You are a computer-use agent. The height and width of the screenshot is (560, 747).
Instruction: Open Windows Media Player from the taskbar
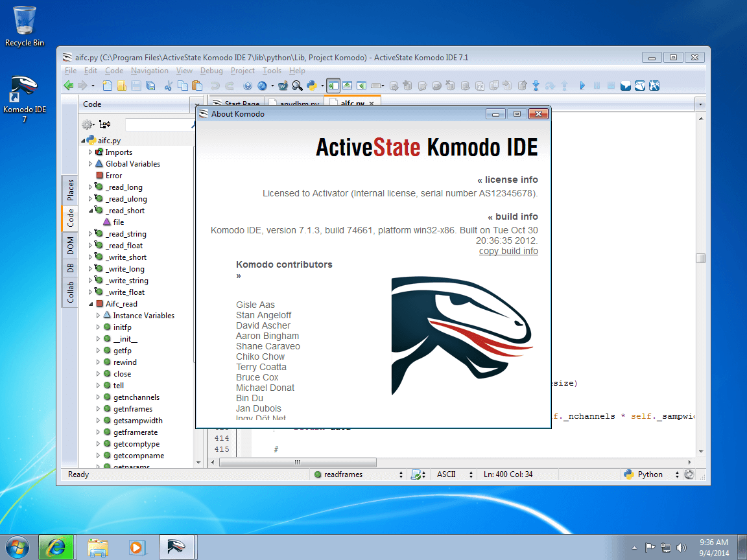coord(137,547)
